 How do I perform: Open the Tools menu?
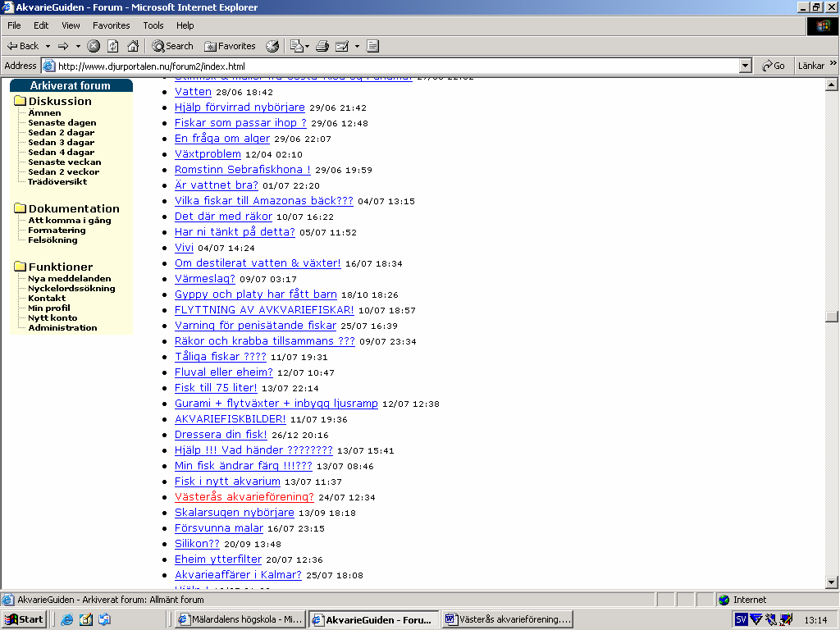pyautogui.click(x=153, y=25)
